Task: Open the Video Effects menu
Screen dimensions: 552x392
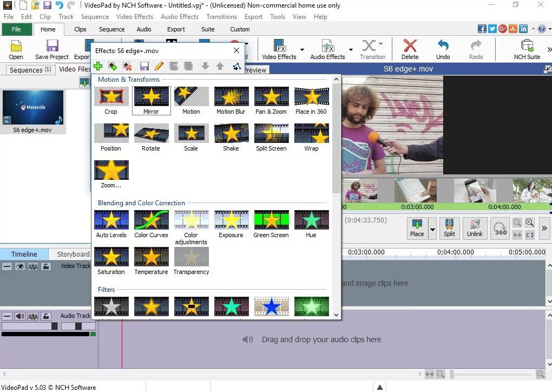Action: pos(134,17)
